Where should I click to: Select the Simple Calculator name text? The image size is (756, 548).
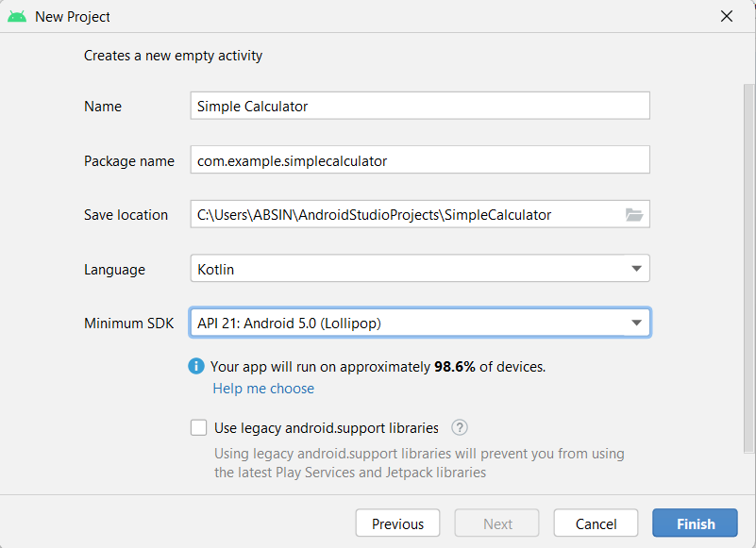pyautogui.click(x=252, y=106)
